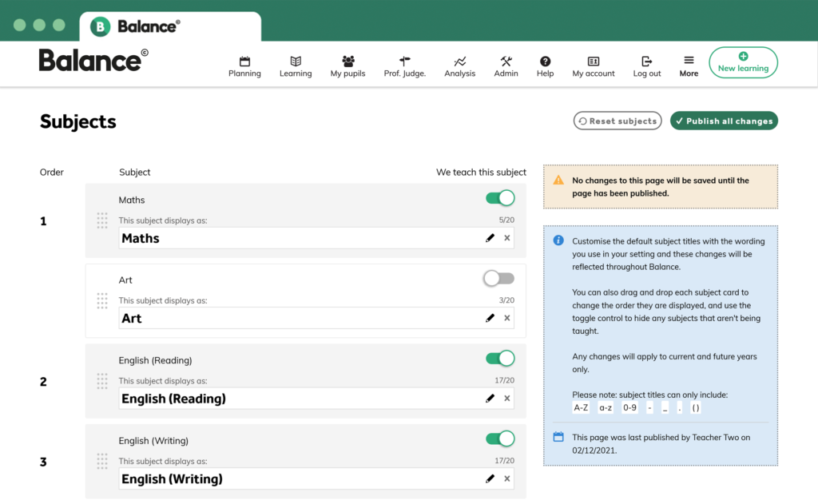Screen dimensions: 818x504
Task: Grab the English (Writing) drag handle
Action: coord(102,462)
